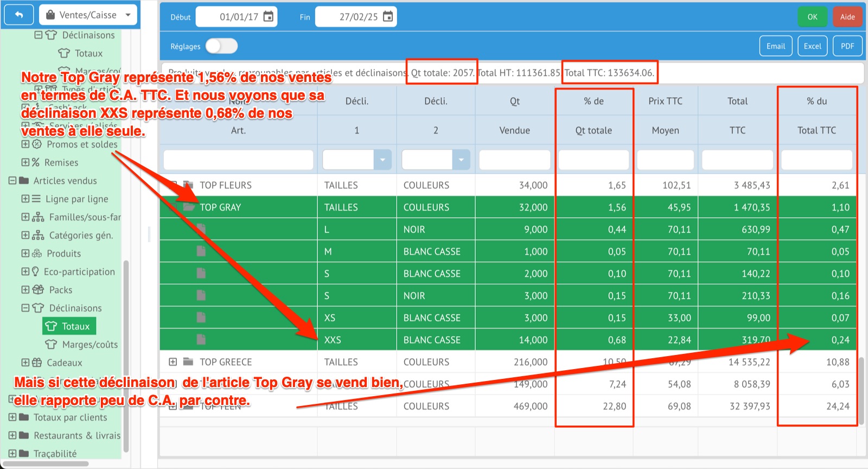The height and width of the screenshot is (469, 868).
Task: Click the Cadeaux gift box icon
Action: coord(37,363)
